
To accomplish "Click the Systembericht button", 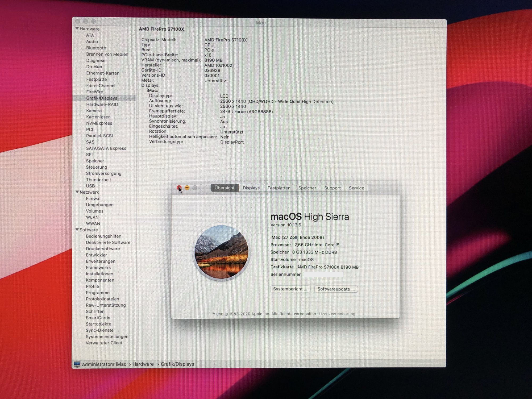I will [290, 289].
